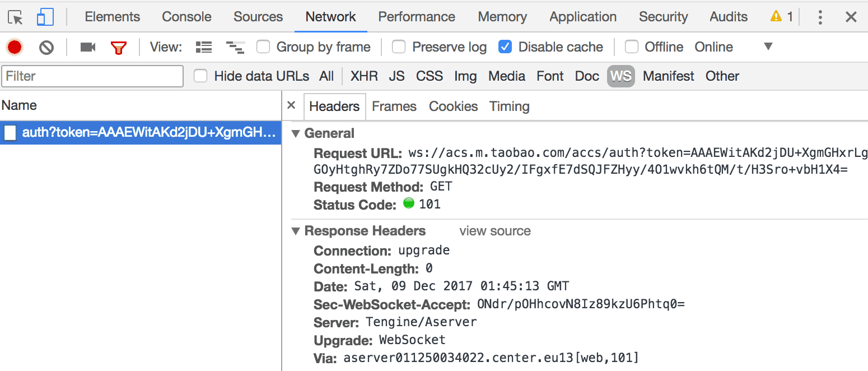
Task: Switch to large request rows view icon
Action: [x=203, y=47]
